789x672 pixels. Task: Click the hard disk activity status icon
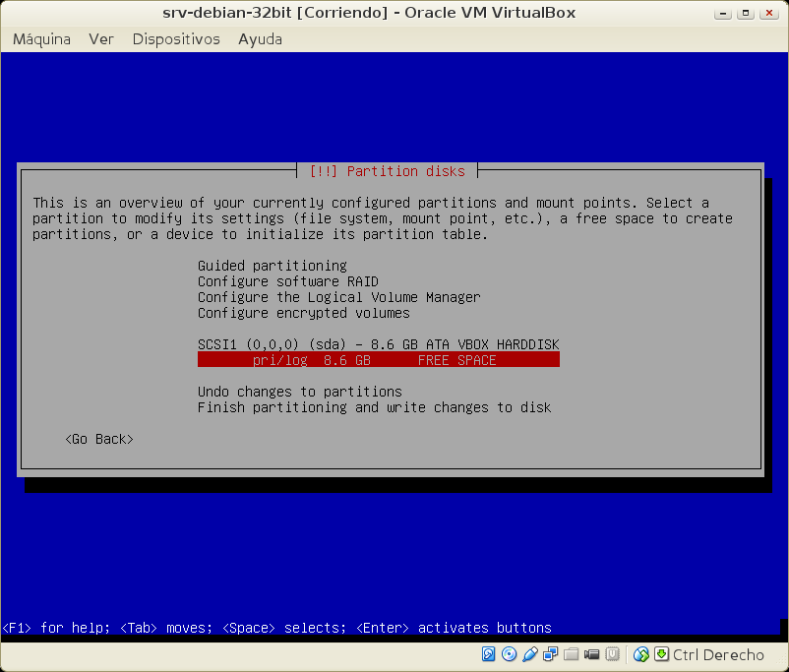click(x=489, y=654)
